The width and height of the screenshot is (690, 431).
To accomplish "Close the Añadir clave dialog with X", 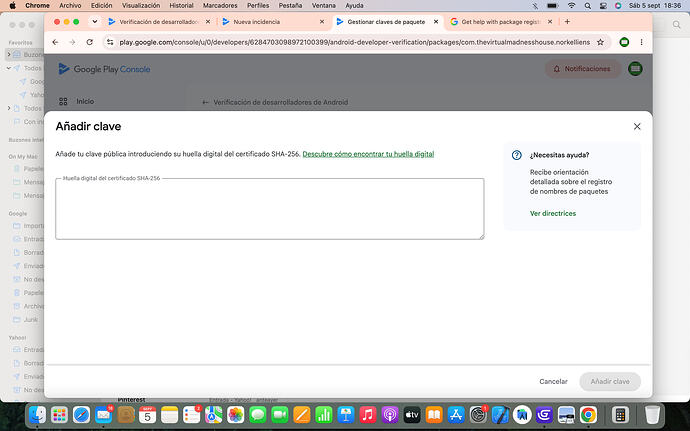I will click(x=637, y=126).
